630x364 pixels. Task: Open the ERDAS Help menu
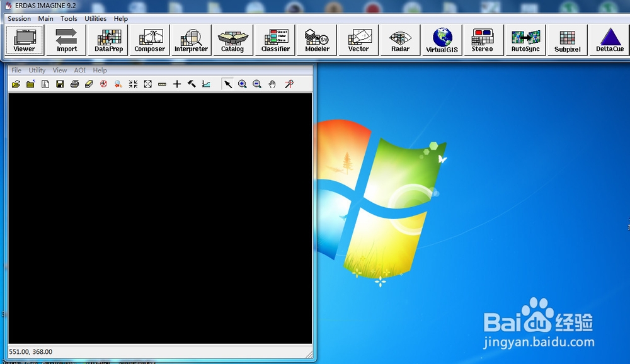point(120,18)
